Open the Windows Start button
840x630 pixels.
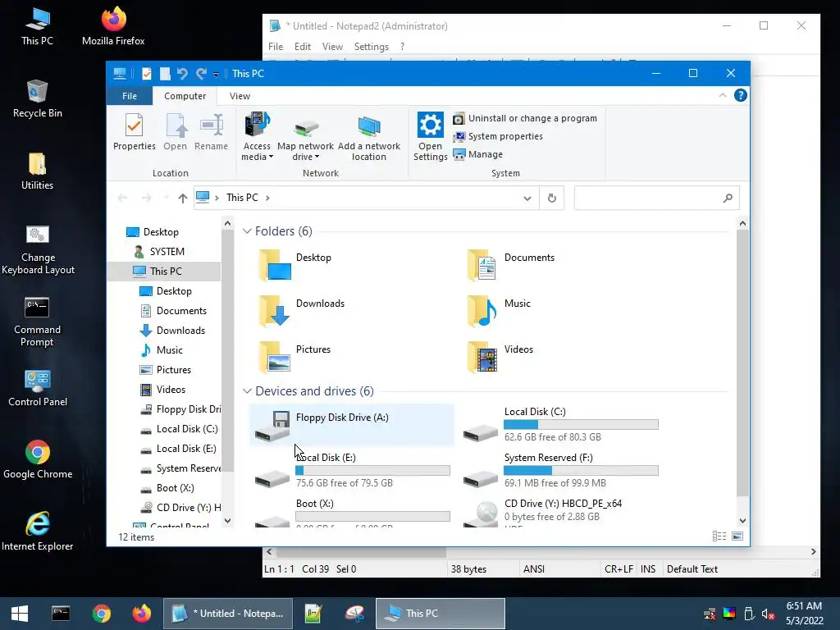(x=20, y=614)
